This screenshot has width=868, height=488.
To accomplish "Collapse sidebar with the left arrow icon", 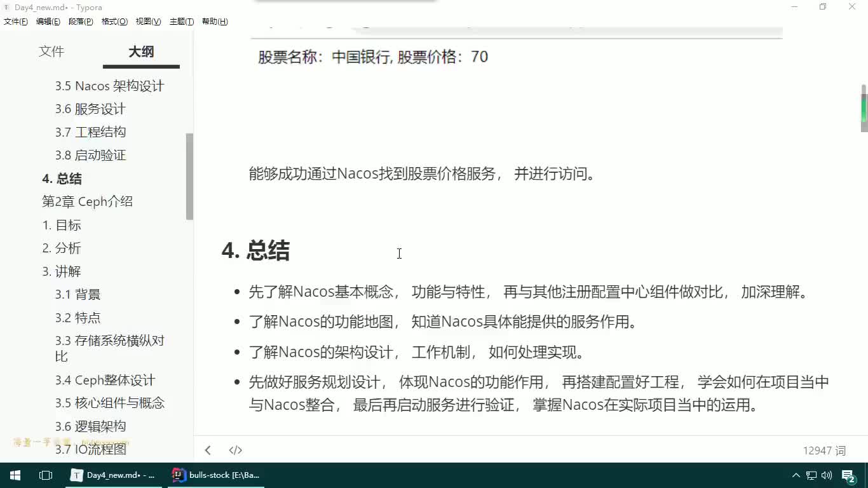I will click(208, 451).
